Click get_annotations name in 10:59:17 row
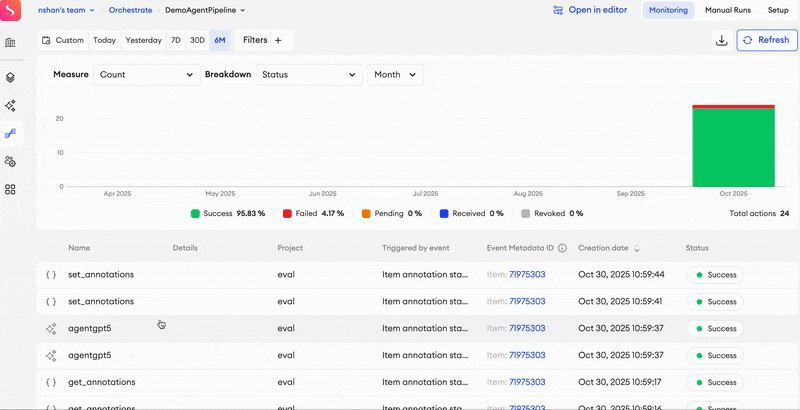Viewport: 800px width, 410px height. (102, 382)
